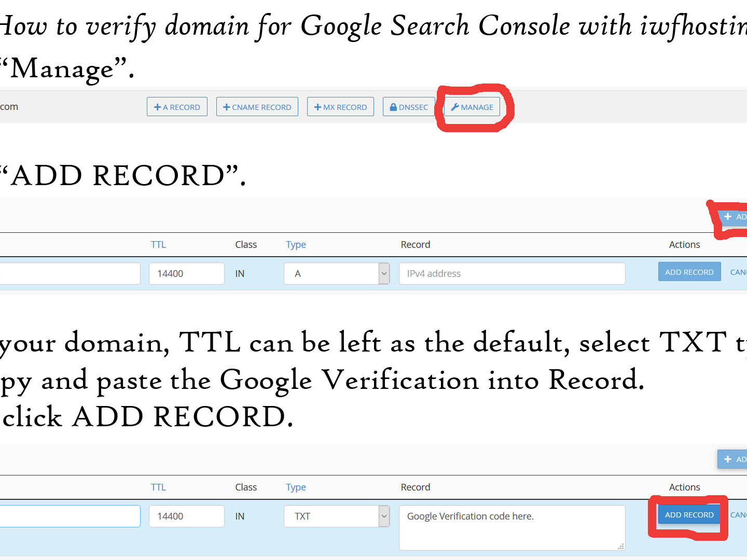Click the wrench icon on MANAGE

tap(455, 107)
